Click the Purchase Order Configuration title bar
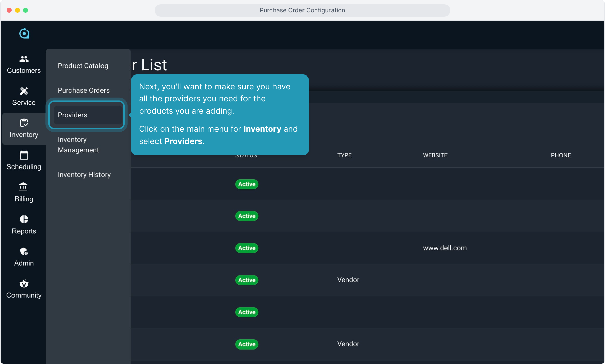 [x=302, y=10]
